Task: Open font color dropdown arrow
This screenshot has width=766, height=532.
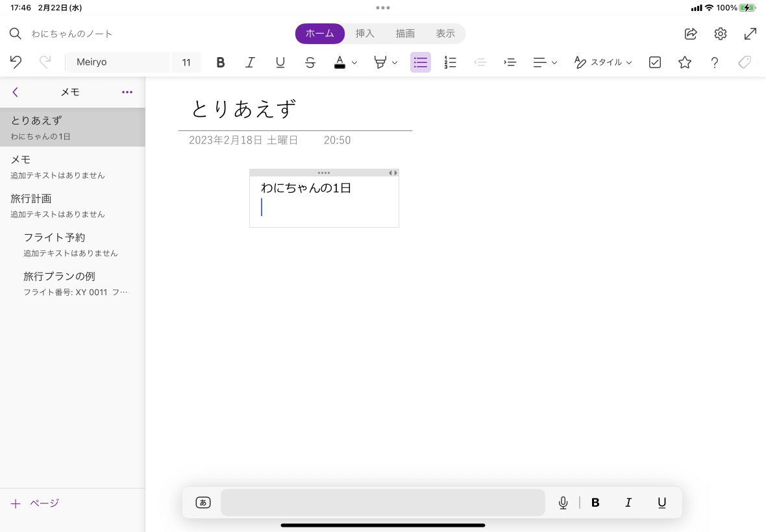Action: click(354, 62)
